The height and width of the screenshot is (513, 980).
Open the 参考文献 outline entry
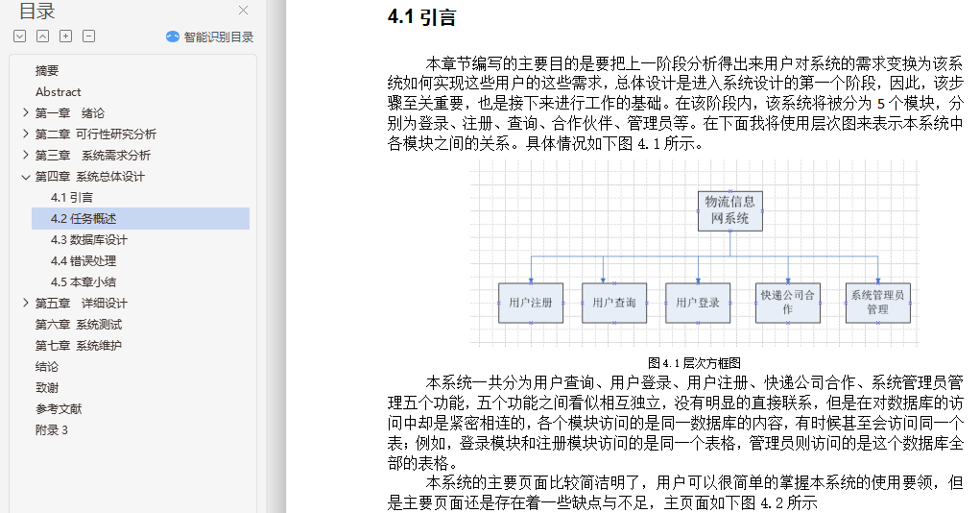click(59, 409)
